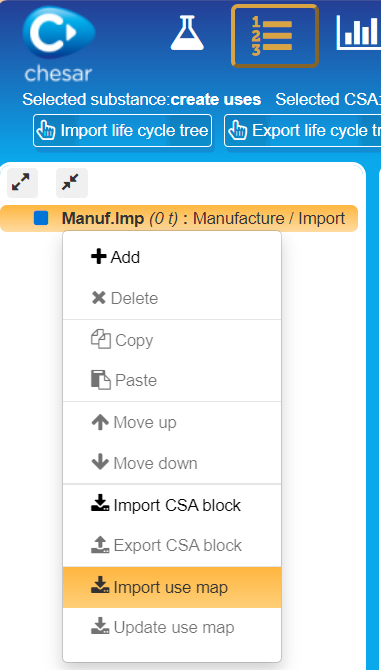Choose Move down menu entry
381x670 pixels.
click(172, 463)
